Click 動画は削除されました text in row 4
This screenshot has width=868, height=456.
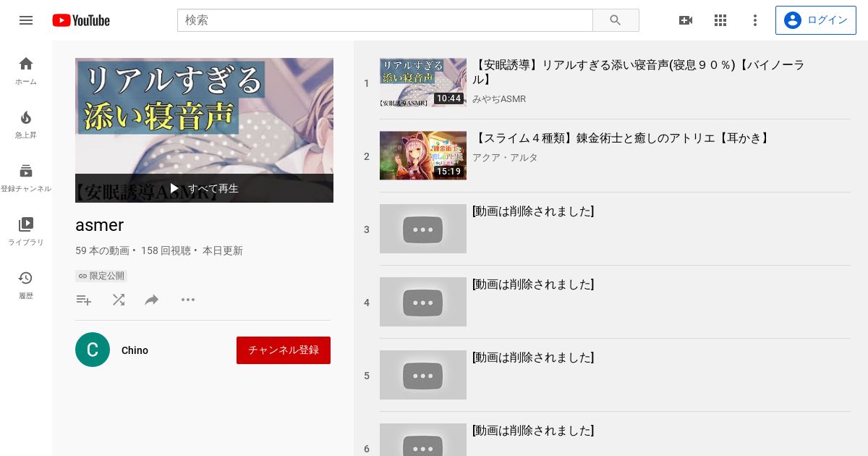[533, 284]
